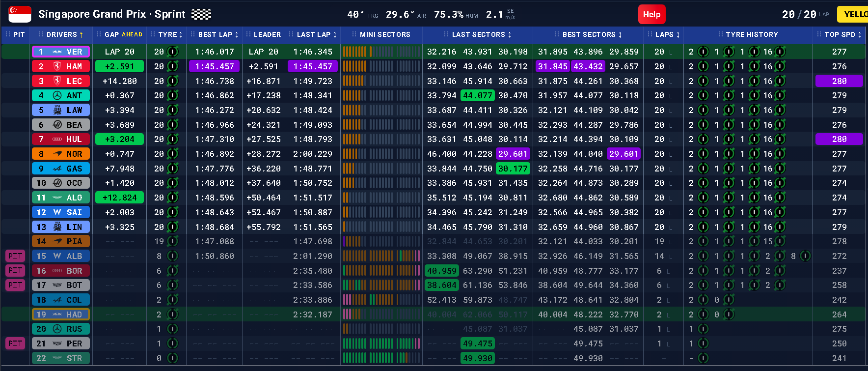Image resolution: width=868 pixels, height=371 pixels.
Task: Toggle the PIT badge on PER's row
Action: click(15, 343)
